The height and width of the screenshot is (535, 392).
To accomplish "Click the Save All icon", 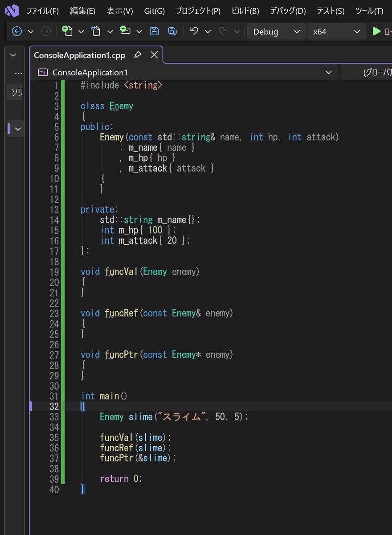I will [x=172, y=31].
